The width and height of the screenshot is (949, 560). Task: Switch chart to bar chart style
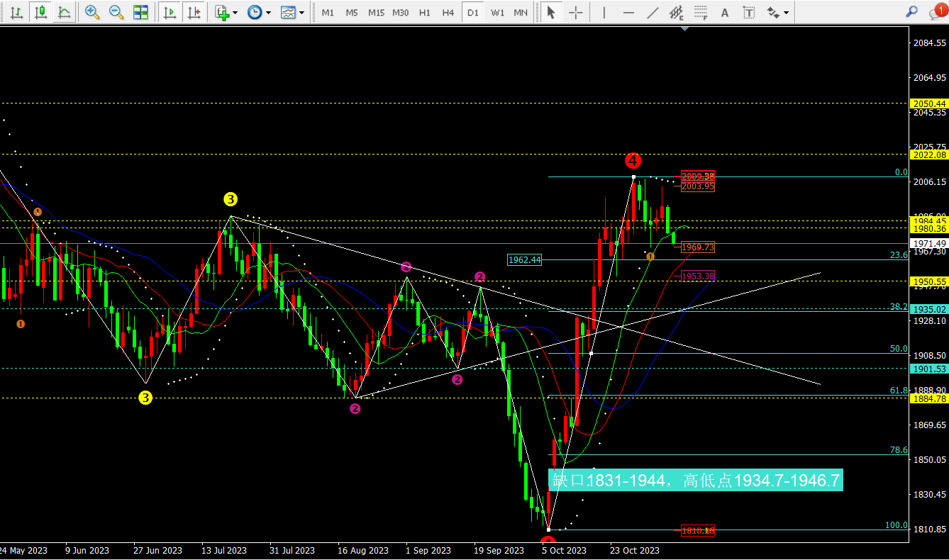click(16, 12)
